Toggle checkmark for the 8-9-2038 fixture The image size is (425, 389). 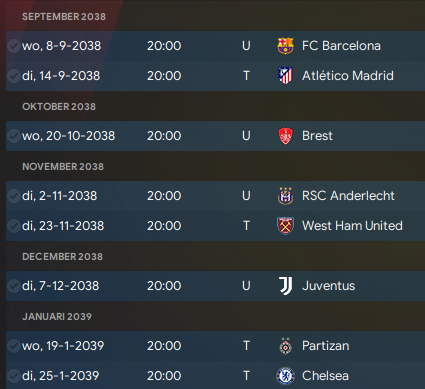point(14,46)
